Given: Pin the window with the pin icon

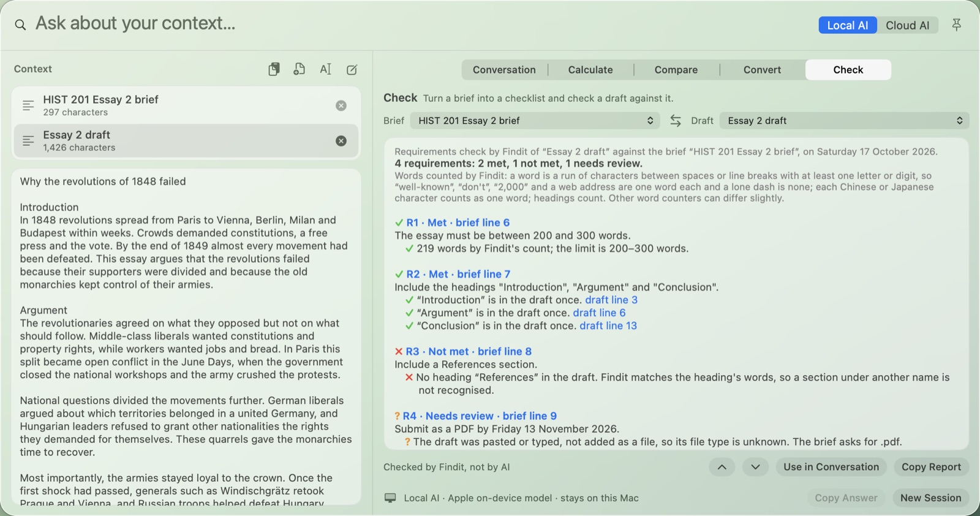Looking at the screenshot, I should [x=956, y=25].
